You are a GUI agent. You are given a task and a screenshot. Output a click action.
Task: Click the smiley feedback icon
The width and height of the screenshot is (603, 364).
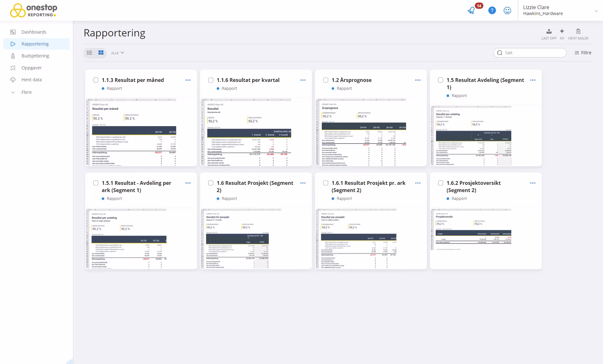point(507,10)
